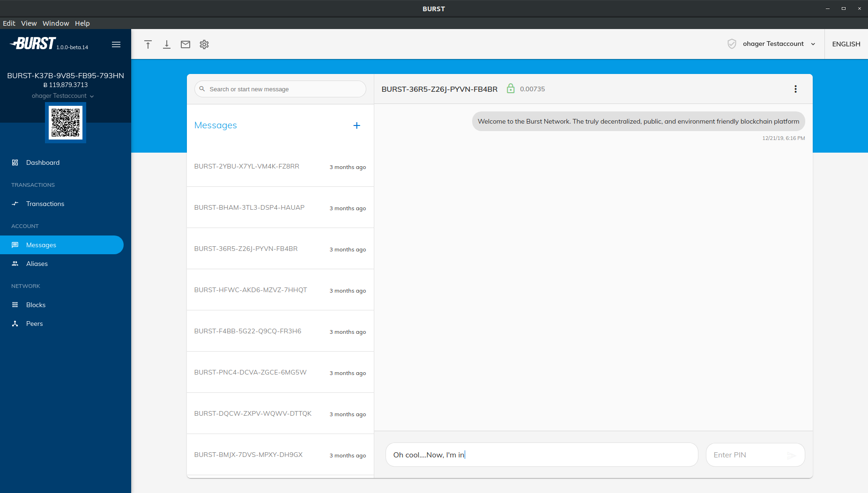Expand account selector under the sidebar balance
The image size is (868, 493).
pyautogui.click(x=63, y=96)
